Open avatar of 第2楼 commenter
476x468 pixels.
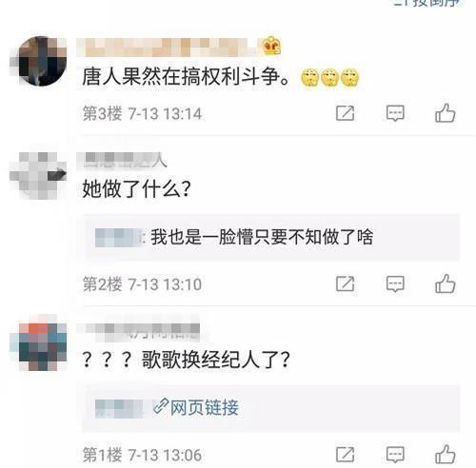pyautogui.click(x=39, y=175)
